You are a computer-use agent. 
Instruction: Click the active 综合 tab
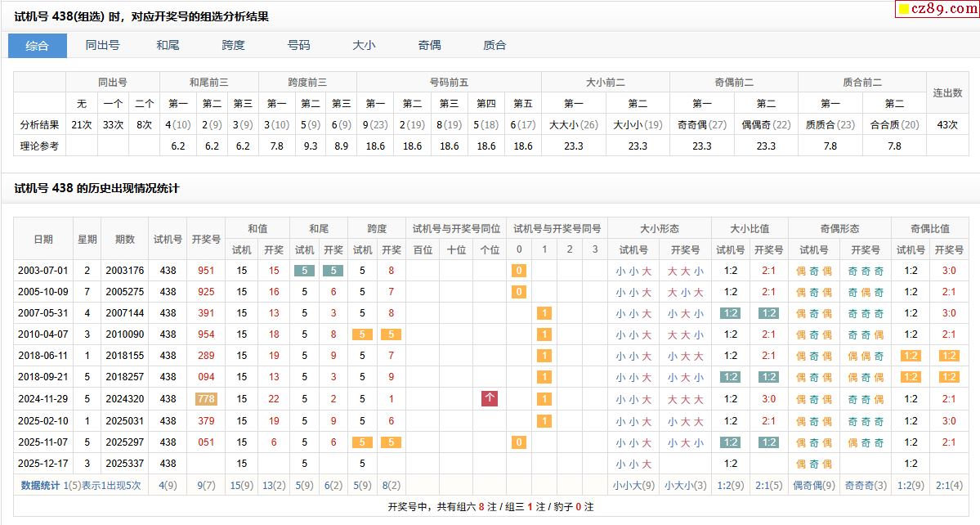(38, 46)
